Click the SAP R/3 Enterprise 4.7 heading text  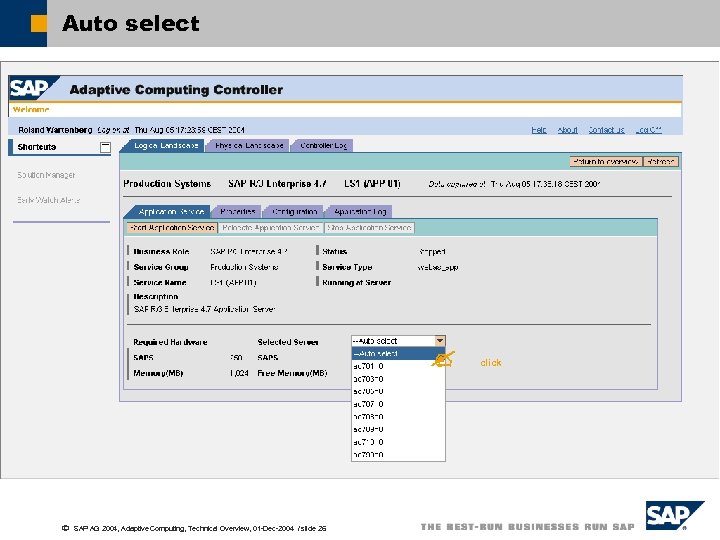(277, 184)
